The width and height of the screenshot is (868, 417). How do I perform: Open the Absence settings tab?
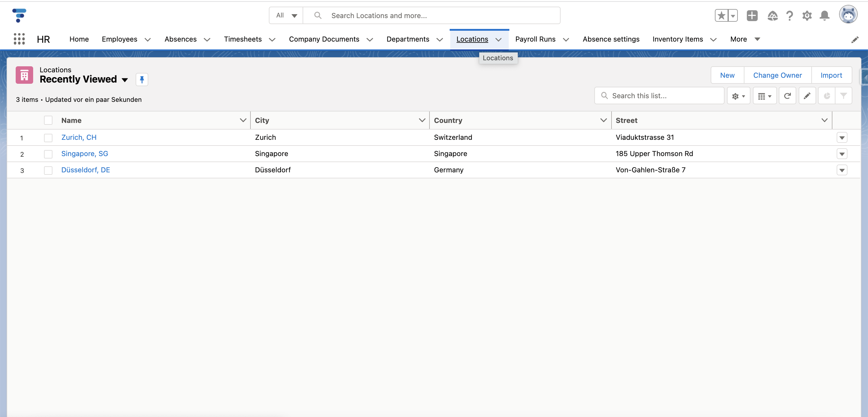click(611, 39)
